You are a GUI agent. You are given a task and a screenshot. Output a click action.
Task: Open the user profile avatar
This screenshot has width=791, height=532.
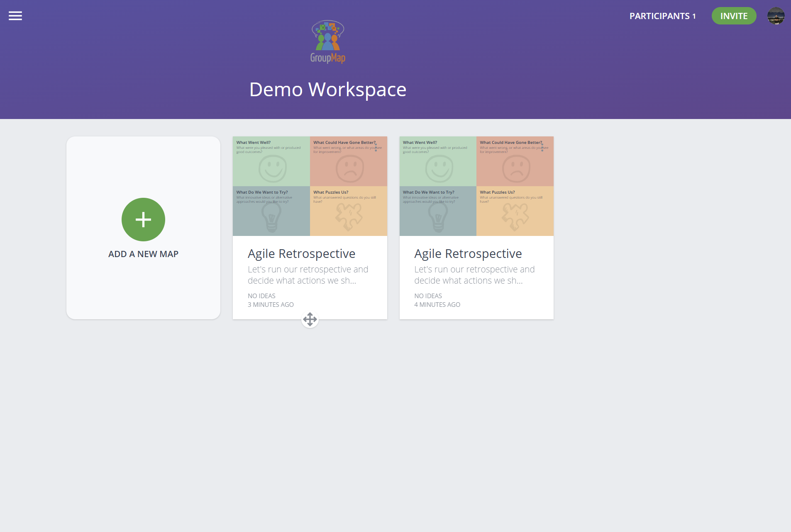(x=776, y=16)
